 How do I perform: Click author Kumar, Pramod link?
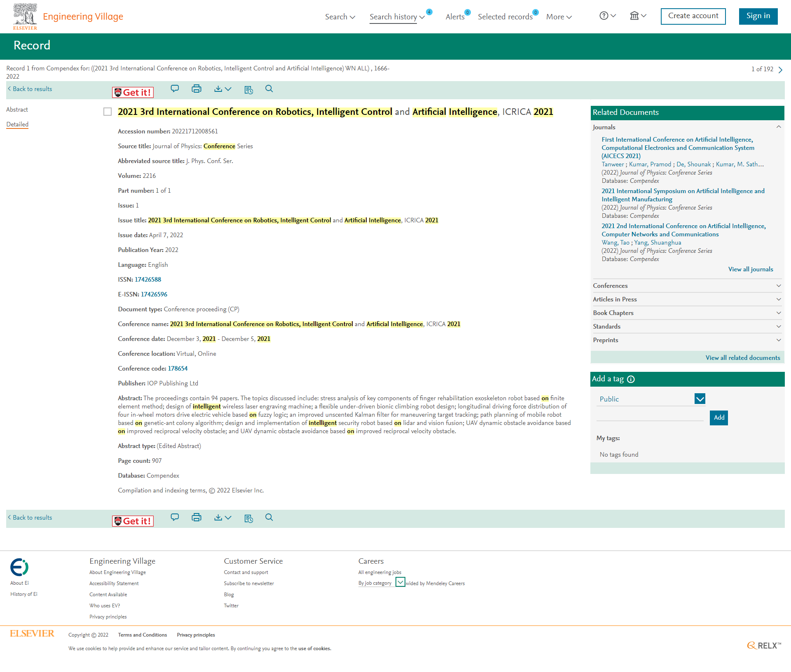(650, 164)
